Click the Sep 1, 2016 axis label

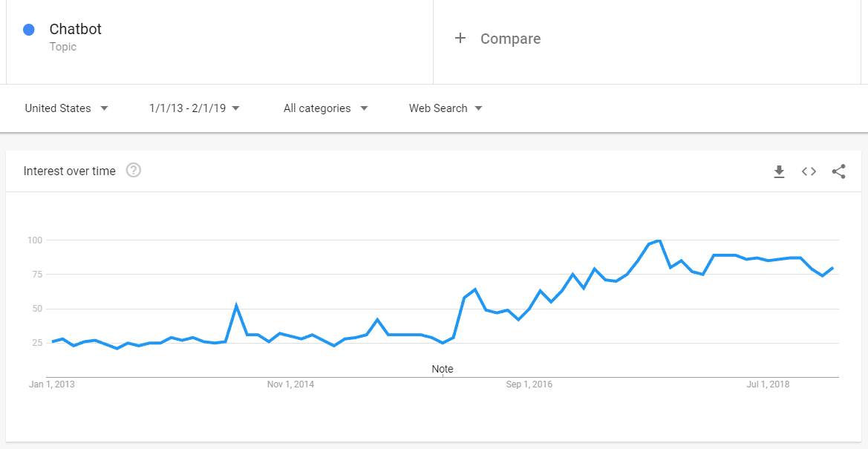[529, 384]
